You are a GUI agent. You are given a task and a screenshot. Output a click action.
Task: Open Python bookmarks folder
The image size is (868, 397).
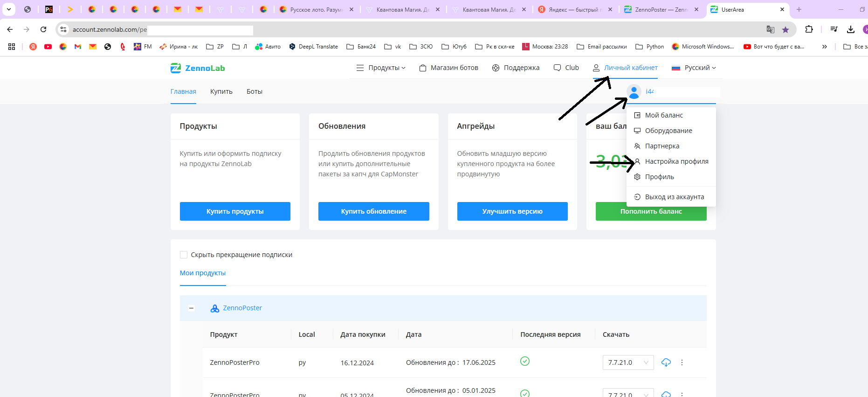click(x=650, y=47)
